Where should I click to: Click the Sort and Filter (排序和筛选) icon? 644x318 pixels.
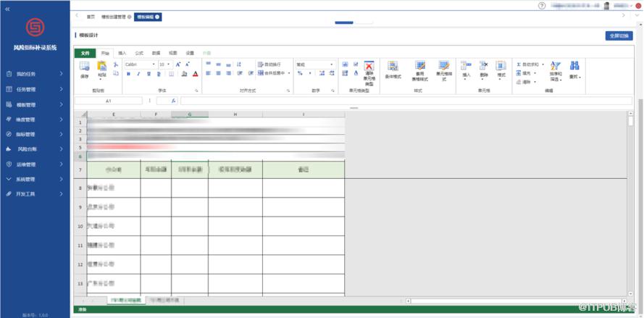click(556, 66)
